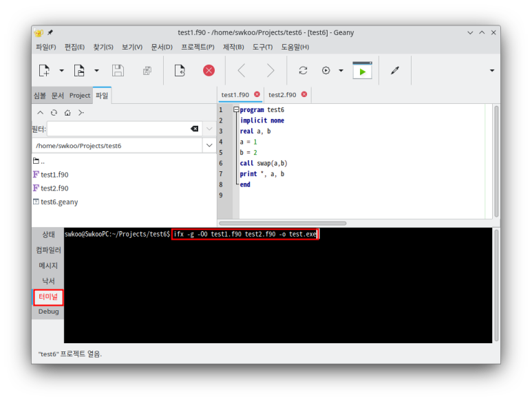Expand the recent files dropdown arrow
This screenshot has width=532, height=401.
97,71
